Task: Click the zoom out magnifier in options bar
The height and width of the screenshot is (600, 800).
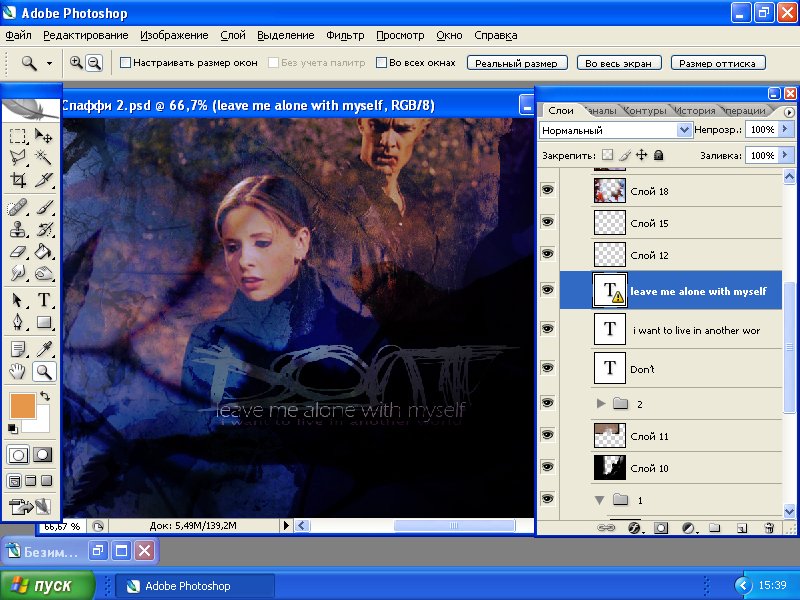Action: [94, 62]
